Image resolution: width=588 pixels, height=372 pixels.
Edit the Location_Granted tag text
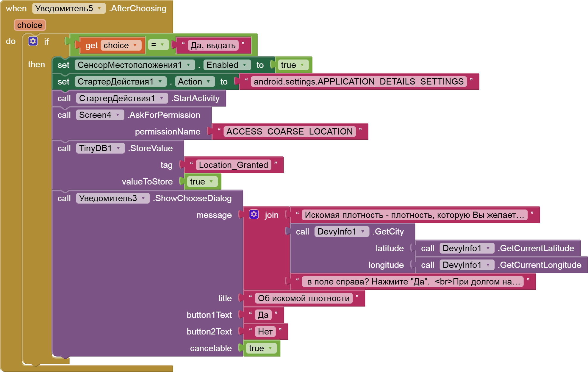[x=233, y=165]
